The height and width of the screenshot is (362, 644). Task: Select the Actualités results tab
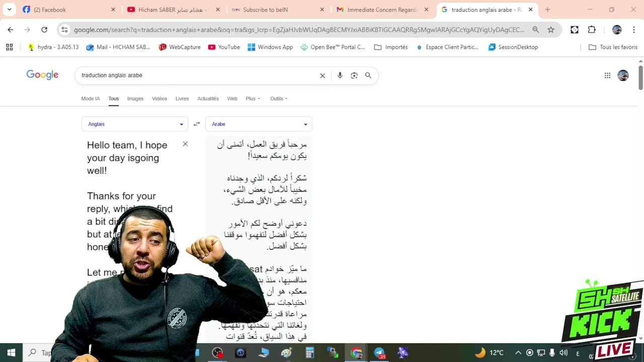pyautogui.click(x=208, y=99)
